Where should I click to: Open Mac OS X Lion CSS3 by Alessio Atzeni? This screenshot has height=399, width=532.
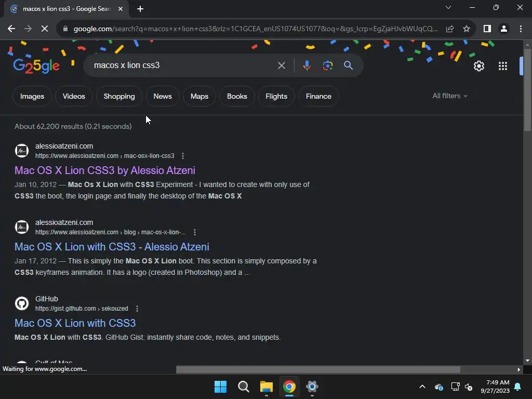pos(105,170)
